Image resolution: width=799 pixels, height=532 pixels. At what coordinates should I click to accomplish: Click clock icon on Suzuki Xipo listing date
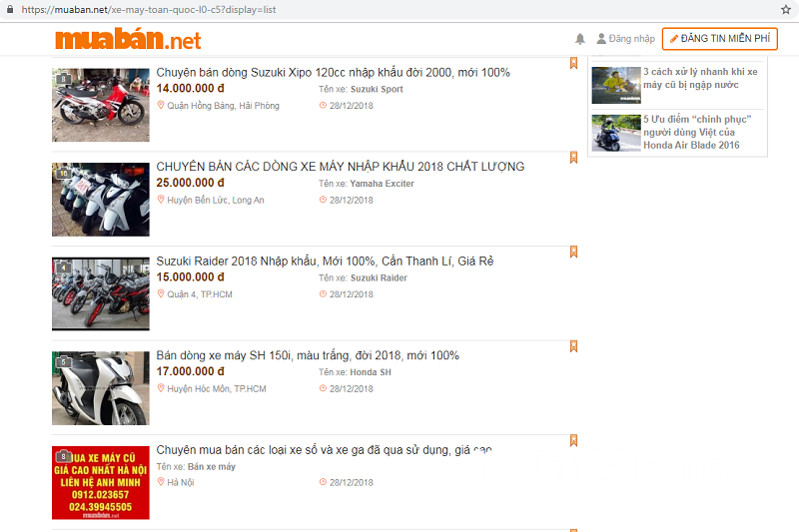pos(323,106)
